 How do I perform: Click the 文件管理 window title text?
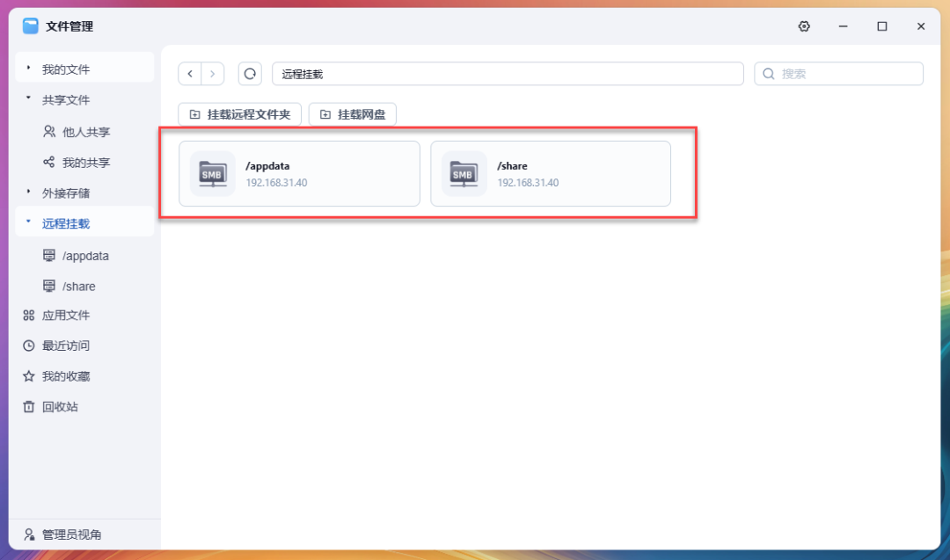(69, 26)
